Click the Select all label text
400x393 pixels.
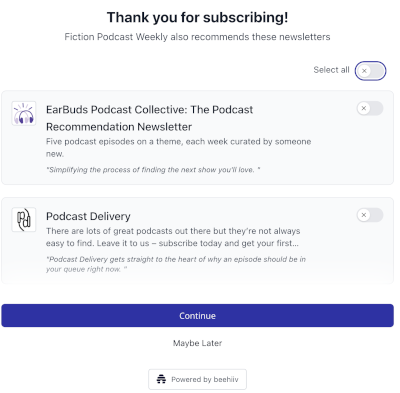pyautogui.click(x=331, y=70)
